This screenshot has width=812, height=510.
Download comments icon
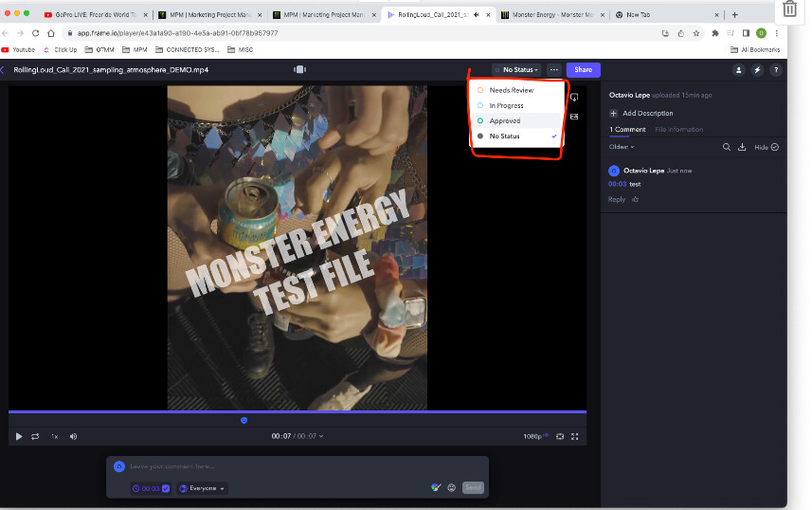click(x=742, y=147)
